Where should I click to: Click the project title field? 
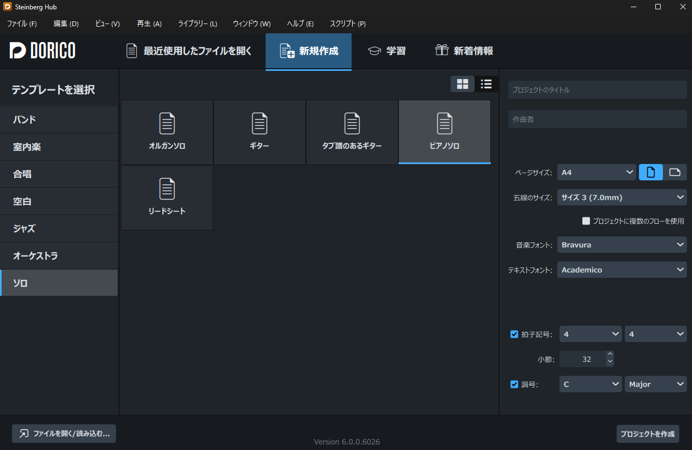(597, 90)
